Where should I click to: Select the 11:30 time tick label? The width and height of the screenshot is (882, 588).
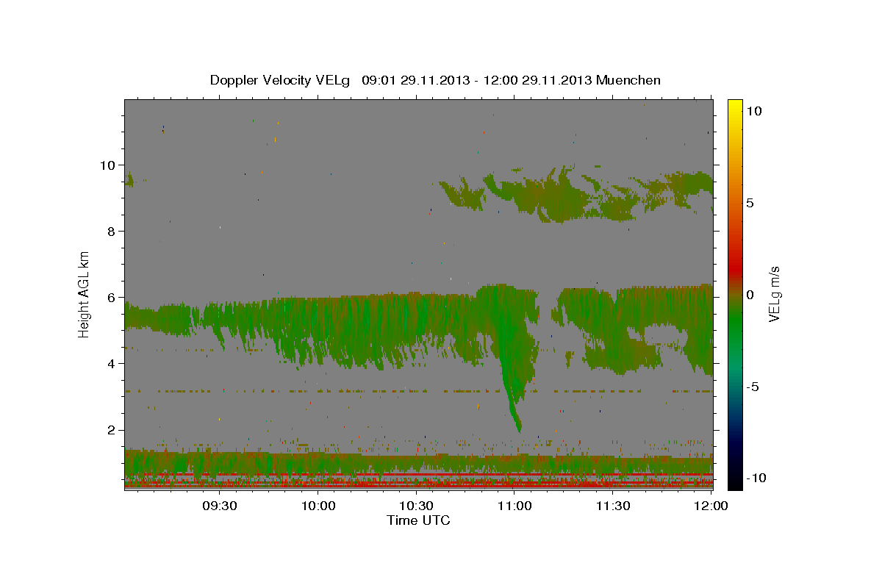[x=612, y=506]
